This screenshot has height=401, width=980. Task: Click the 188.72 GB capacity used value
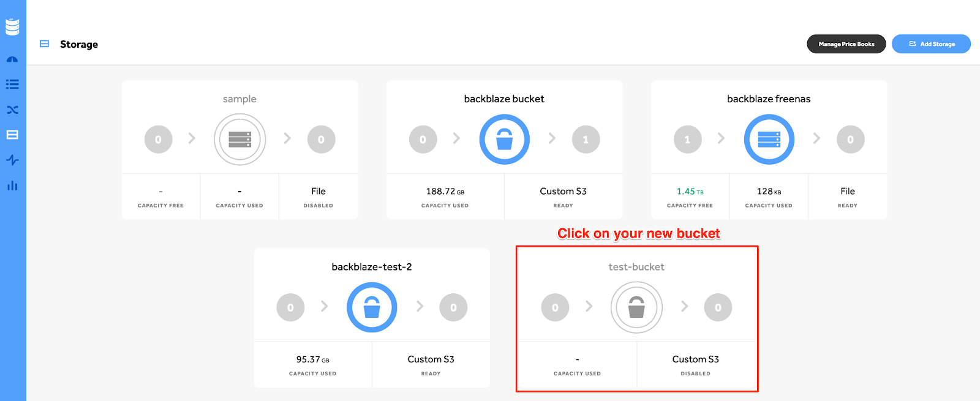445,192
